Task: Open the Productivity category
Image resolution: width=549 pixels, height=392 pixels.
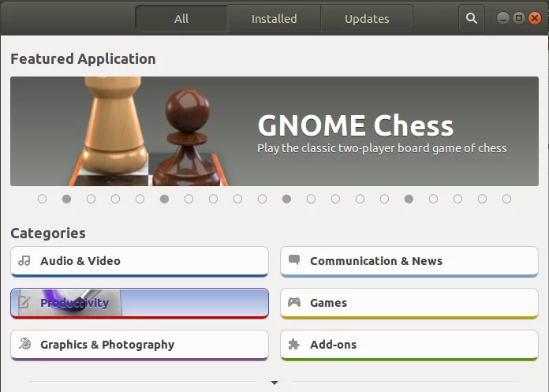Action: click(x=140, y=303)
